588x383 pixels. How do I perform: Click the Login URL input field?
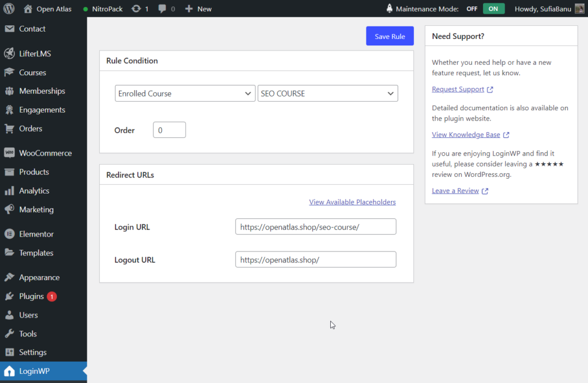coord(316,227)
